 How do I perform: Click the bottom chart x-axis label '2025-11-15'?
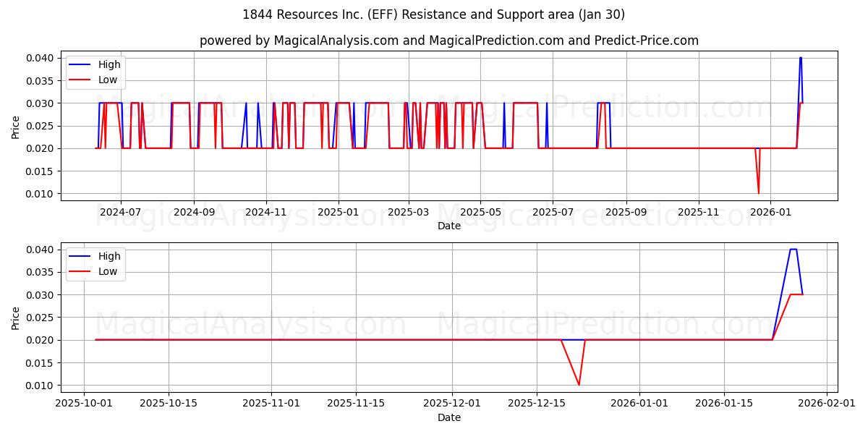coord(356,404)
